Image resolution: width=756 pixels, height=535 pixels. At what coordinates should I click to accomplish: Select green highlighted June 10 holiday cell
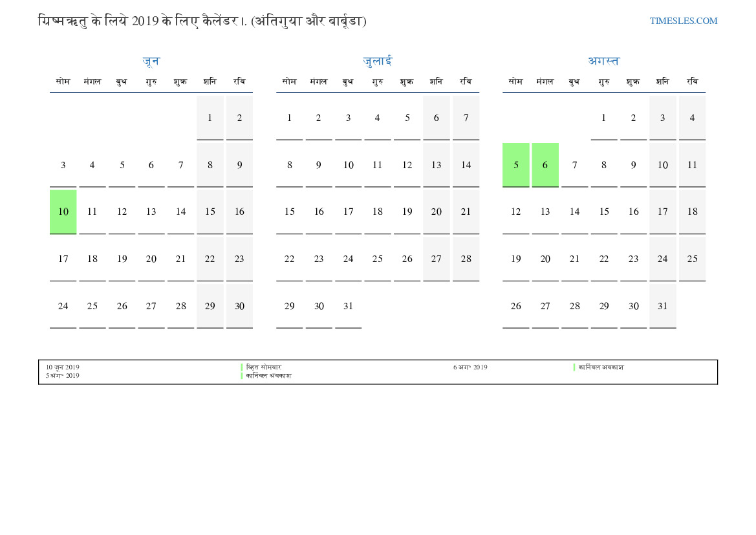point(63,212)
